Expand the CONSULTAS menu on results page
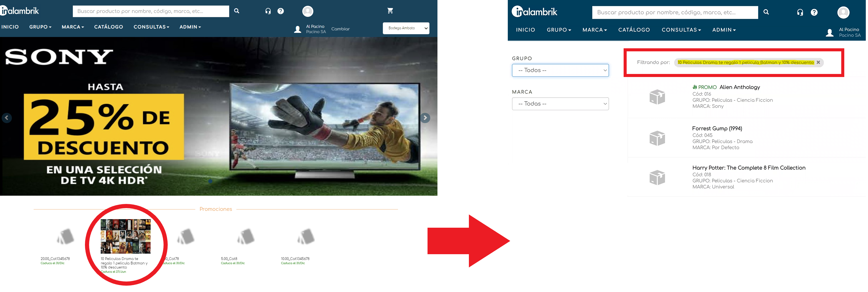The width and height of the screenshot is (868, 292). 681,30
